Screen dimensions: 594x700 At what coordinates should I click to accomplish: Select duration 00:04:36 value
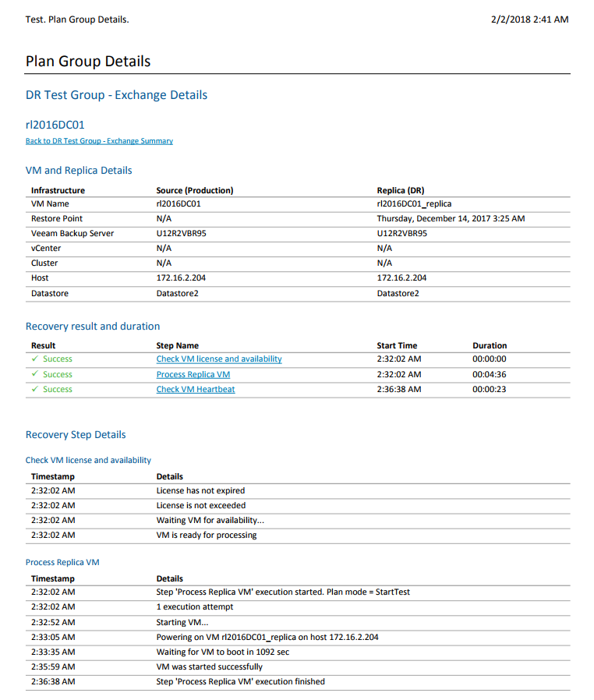coord(489,374)
